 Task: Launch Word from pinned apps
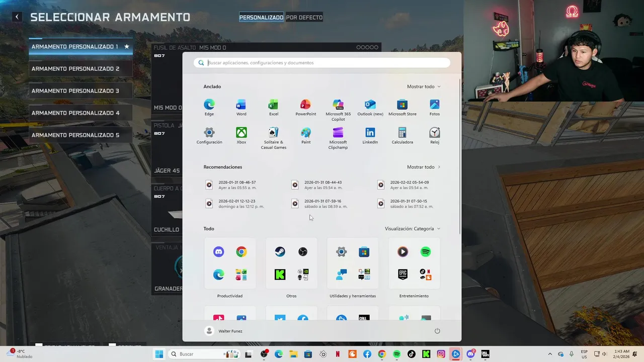[242, 108]
